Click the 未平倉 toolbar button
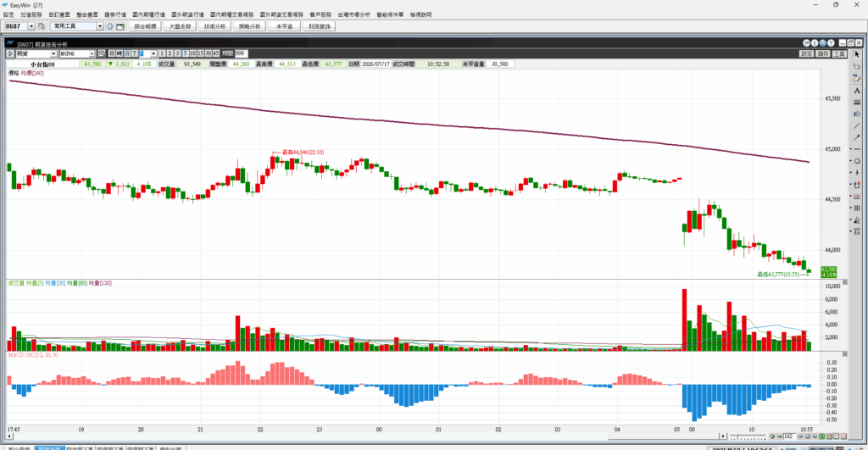The image size is (868, 450). (x=285, y=26)
